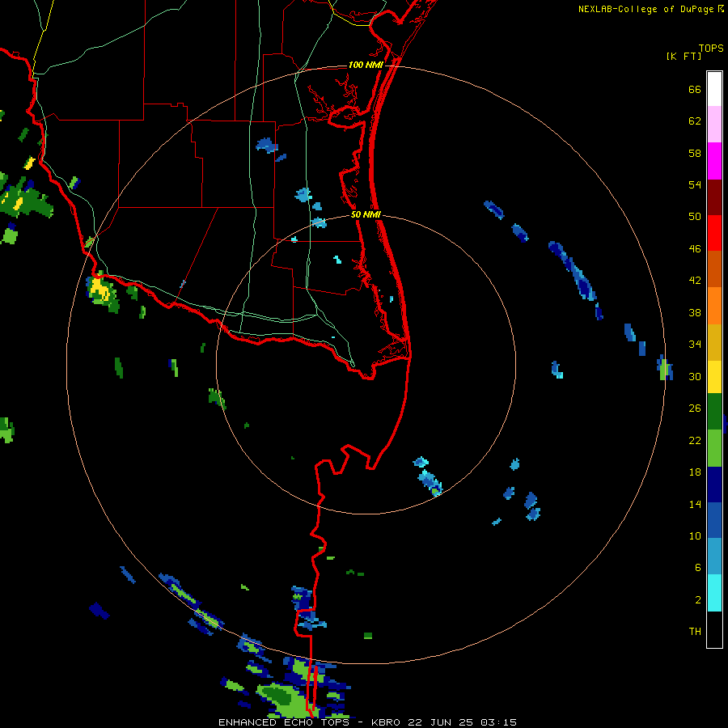Screen dimensions: 728x728
Task: Click the KBRO radar site identifier in the caption
Action: [x=386, y=722]
